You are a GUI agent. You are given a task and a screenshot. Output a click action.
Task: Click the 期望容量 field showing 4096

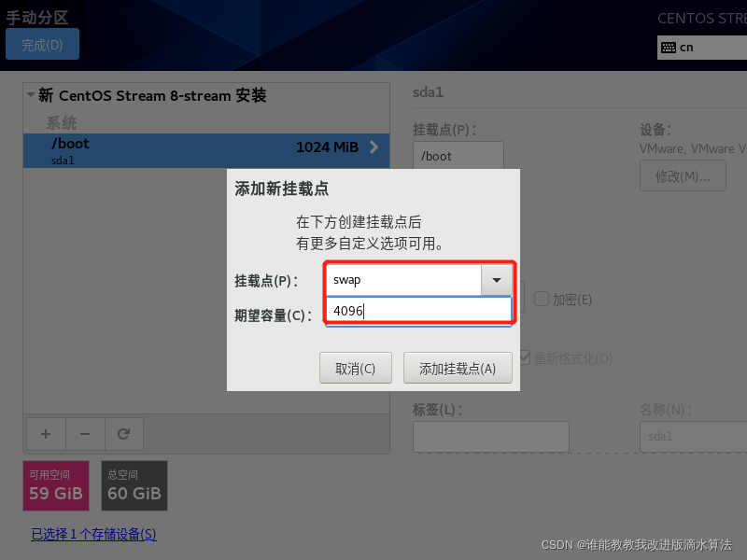tap(418, 307)
